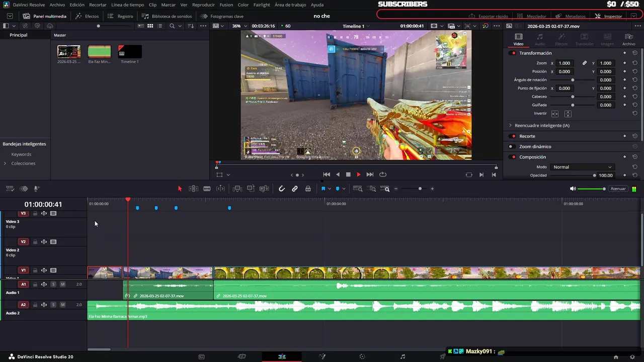
Task: Open timeline view options icon
Action: click(10, 189)
